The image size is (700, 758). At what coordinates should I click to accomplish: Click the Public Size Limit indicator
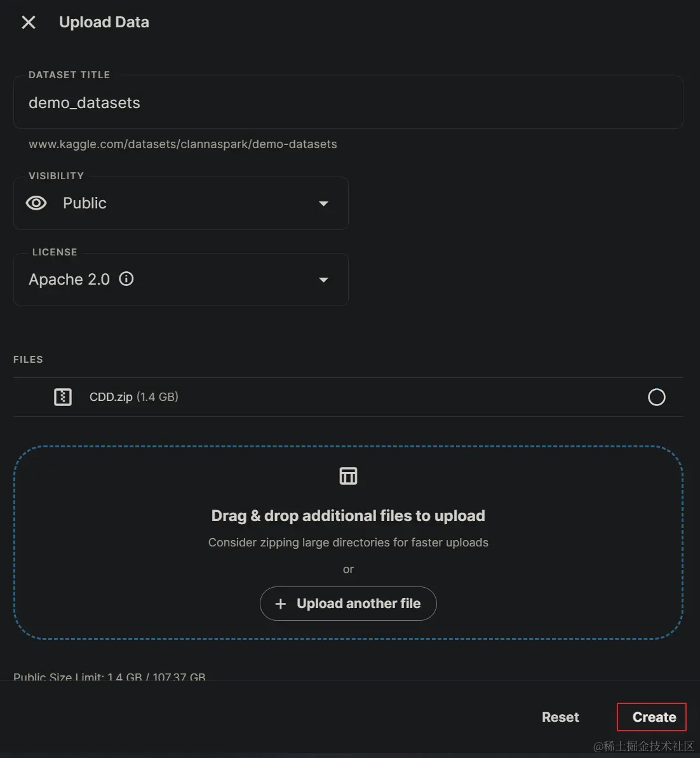point(109,677)
